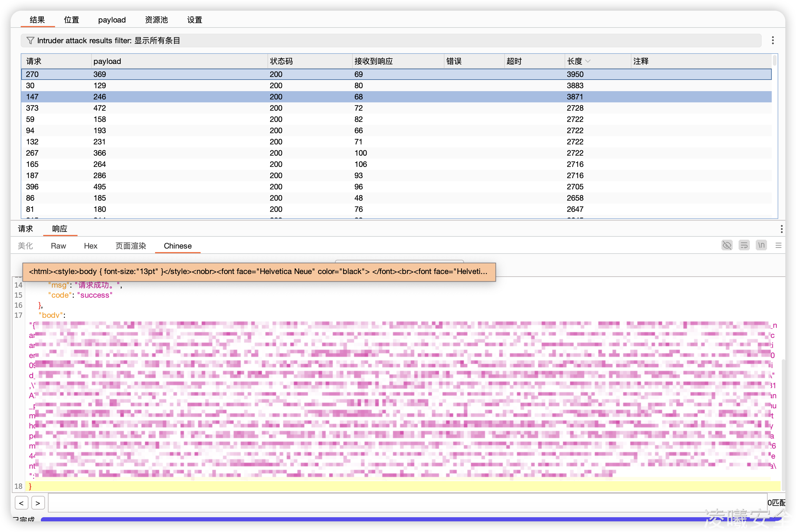This screenshot has height=532, width=796.
Task: Sort by the payload column header
Action: coord(107,62)
